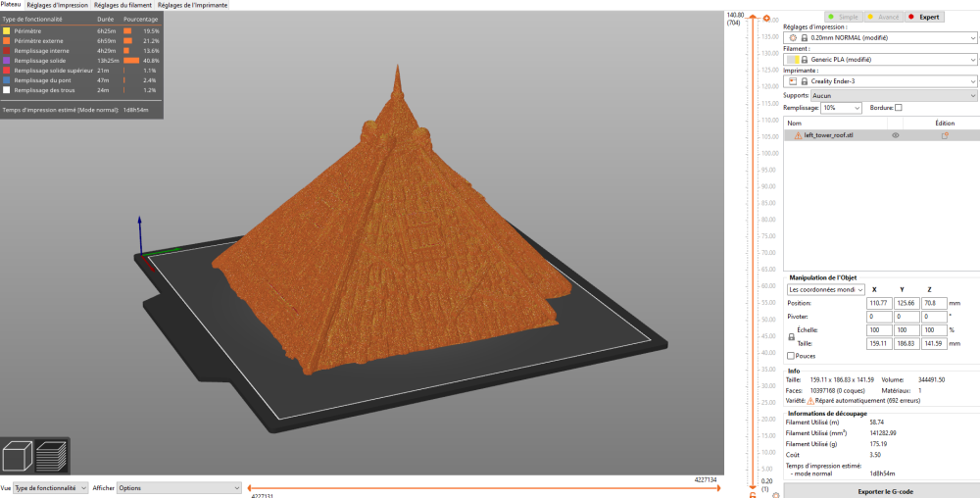Toggle Remplissage solide supérieur in legend
980x498 pixels.
tap(6, 71)
